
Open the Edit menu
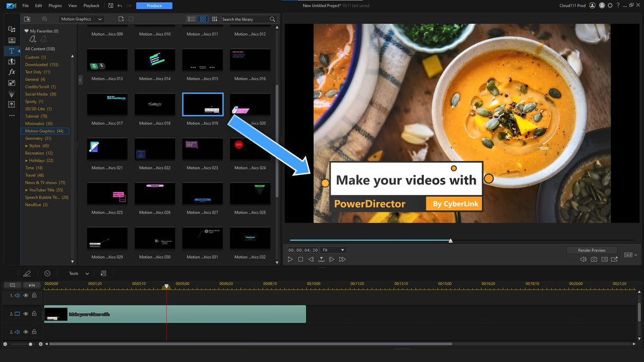click(x=38, y=5)
